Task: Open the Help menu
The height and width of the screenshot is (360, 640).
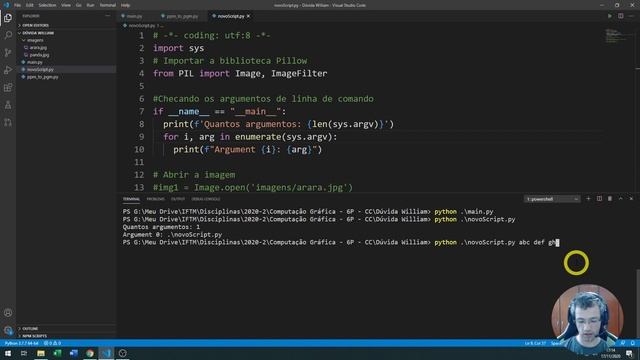Action: click(125, 5)
